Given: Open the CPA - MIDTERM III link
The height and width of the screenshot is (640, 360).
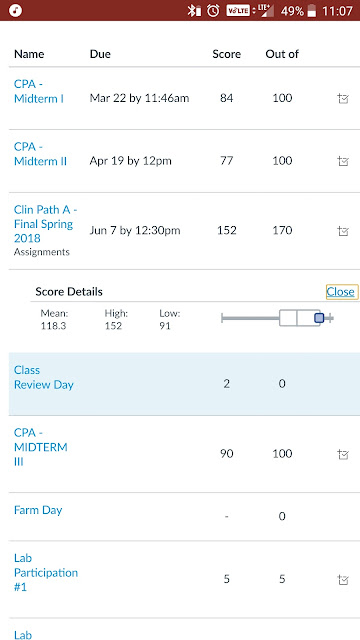Looking at the screenshot, I should coord(41,447).
